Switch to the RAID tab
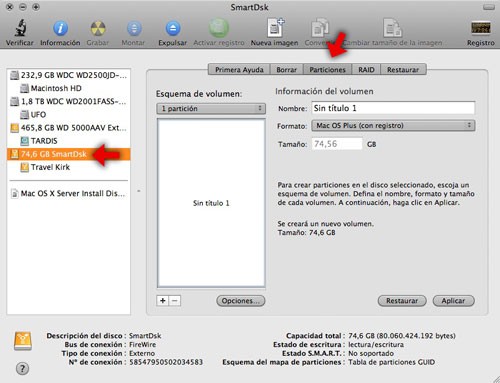Image resolution: width=500 pixels, height=383 pixels. [366, 70]
